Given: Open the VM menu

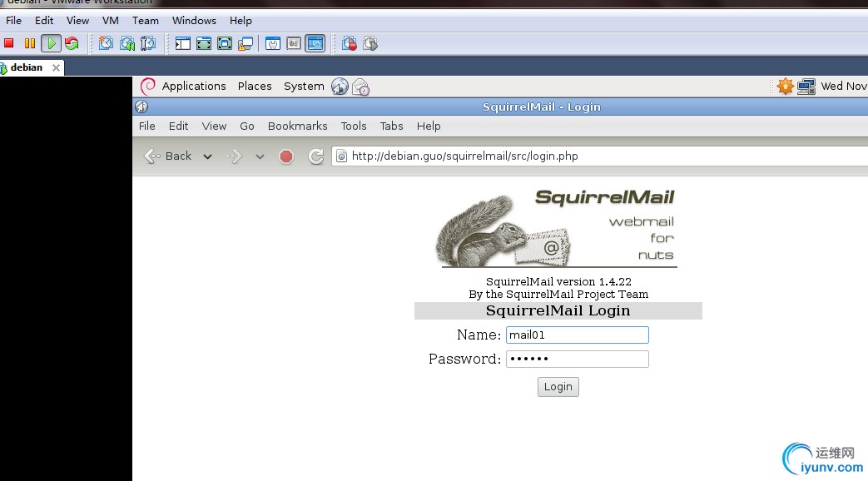Looking at the screenshot, I should (111, 21).
